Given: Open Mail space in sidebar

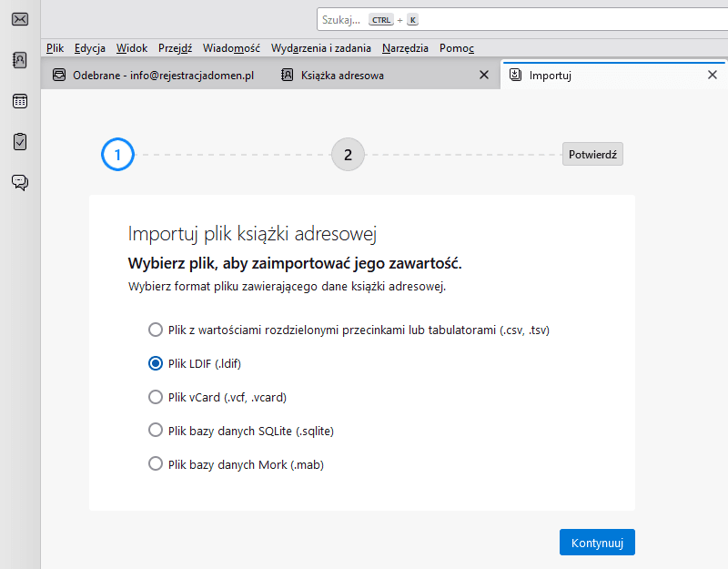Looking at the screenshot, I should (x=19, y=18).
